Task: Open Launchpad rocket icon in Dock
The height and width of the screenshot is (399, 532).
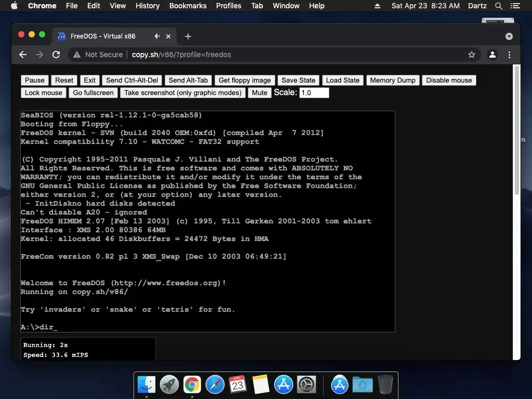Action: tap(169, 385)
